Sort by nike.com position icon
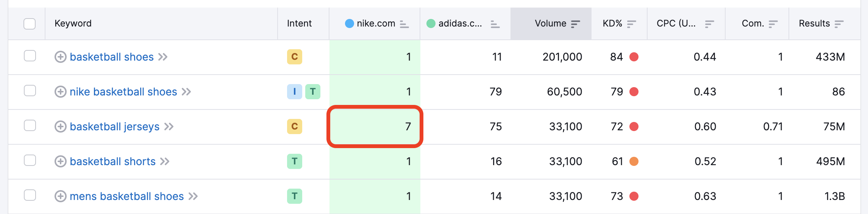The height and width of the screenshot is (214, 868). click(404, 24)
